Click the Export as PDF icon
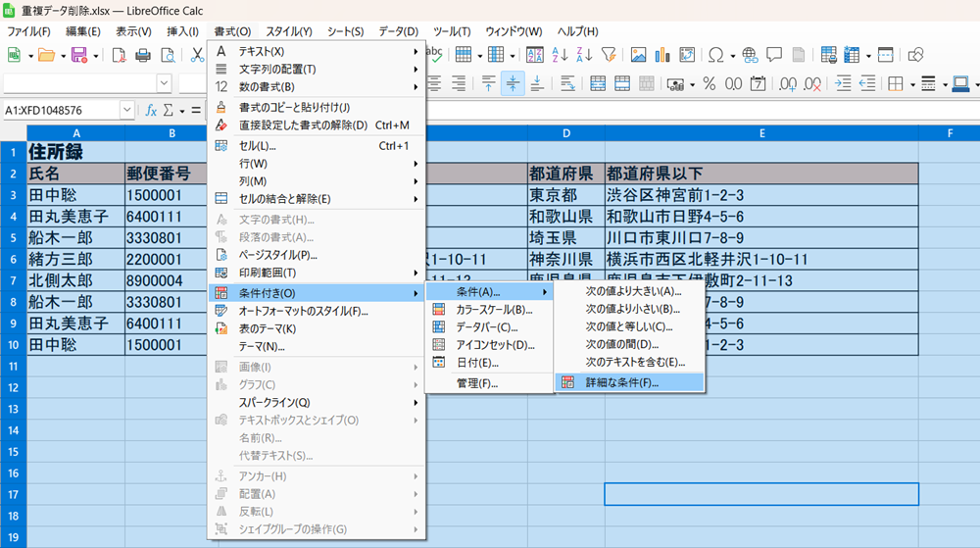 tap(119, 55)
